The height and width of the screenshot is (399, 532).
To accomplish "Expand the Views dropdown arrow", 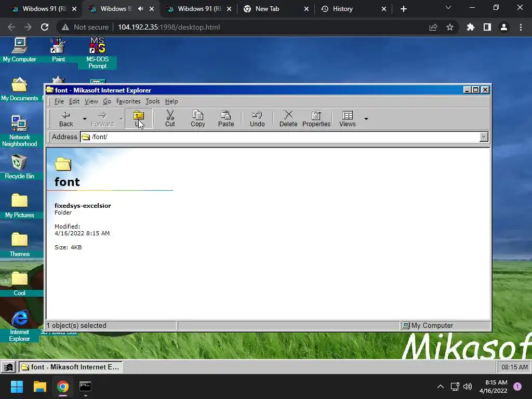I will tap(366, 119).
